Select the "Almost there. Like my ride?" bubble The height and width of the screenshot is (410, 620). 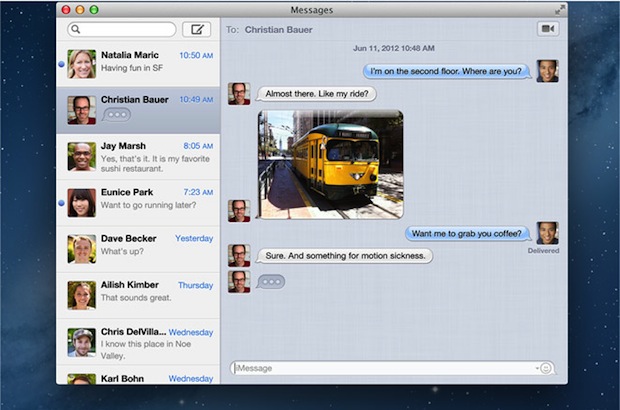point(316,94)
